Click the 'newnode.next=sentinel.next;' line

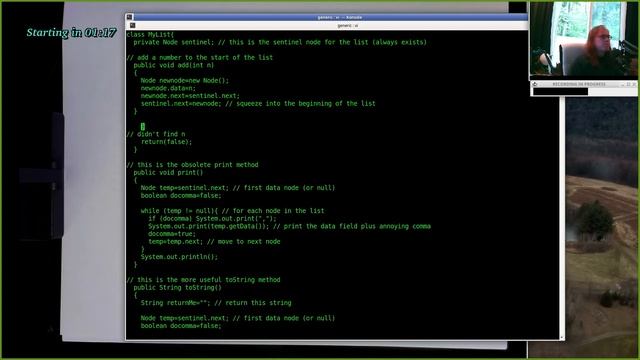click(x=190, y=96)
